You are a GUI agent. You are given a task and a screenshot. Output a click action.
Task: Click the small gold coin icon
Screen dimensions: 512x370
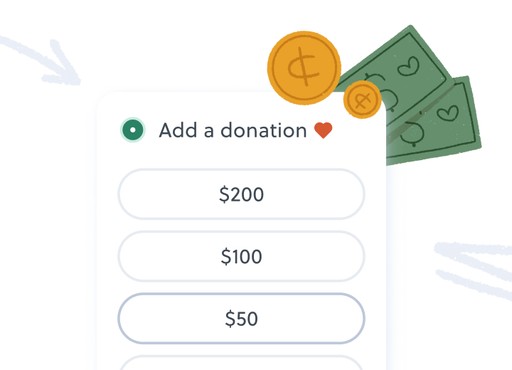click(x=362, y=99)
